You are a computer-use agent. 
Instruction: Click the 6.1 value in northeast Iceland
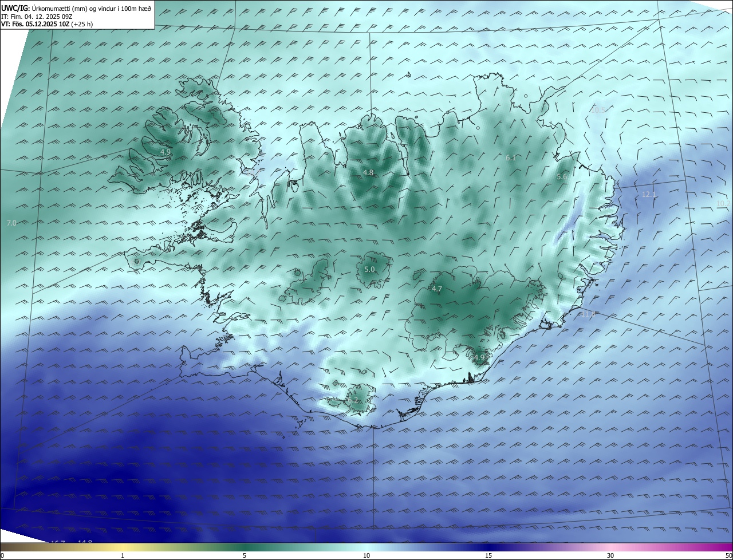[x=511, y=157]
